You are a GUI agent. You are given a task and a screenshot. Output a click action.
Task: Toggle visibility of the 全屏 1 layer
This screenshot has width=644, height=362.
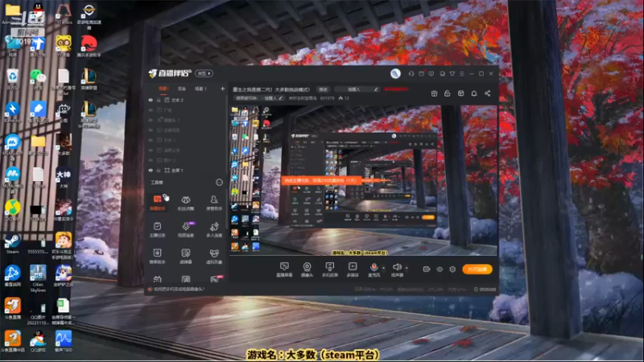[x=151, y=171]
